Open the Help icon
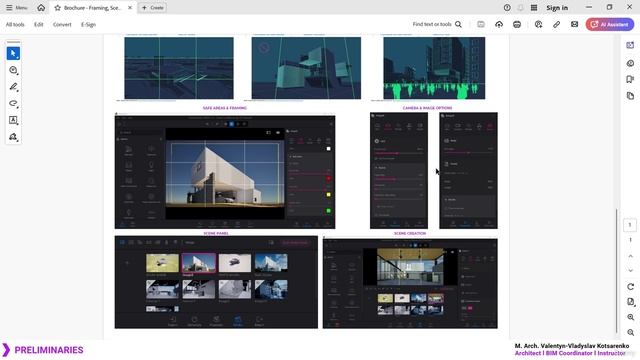Screen dimensions: 640x360 click(507, 8)
